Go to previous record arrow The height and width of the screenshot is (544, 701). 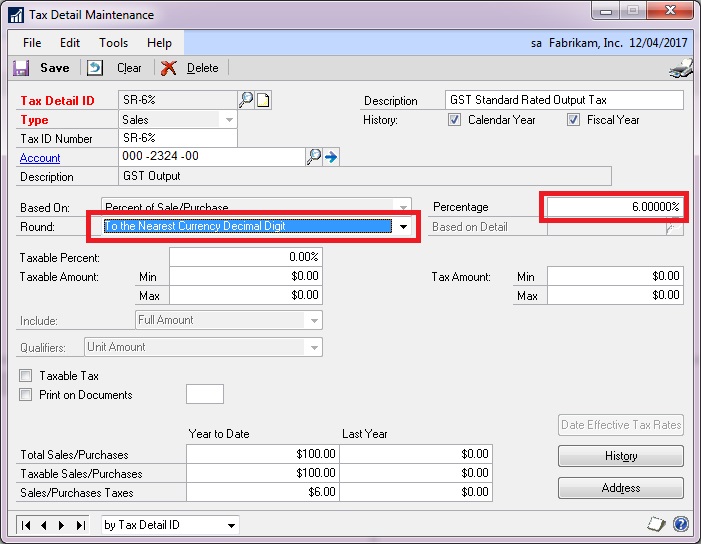click(43, 525)
